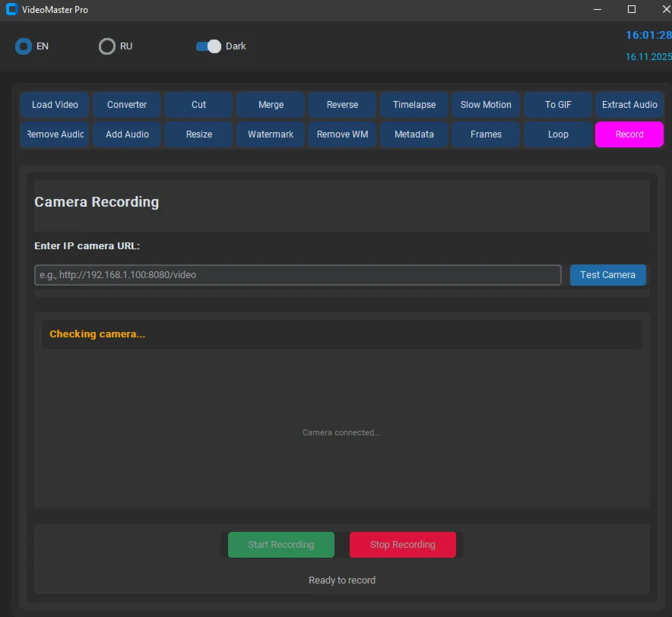Click the Stop Recording button
The image size is (672, 617).
coord(403,545)
